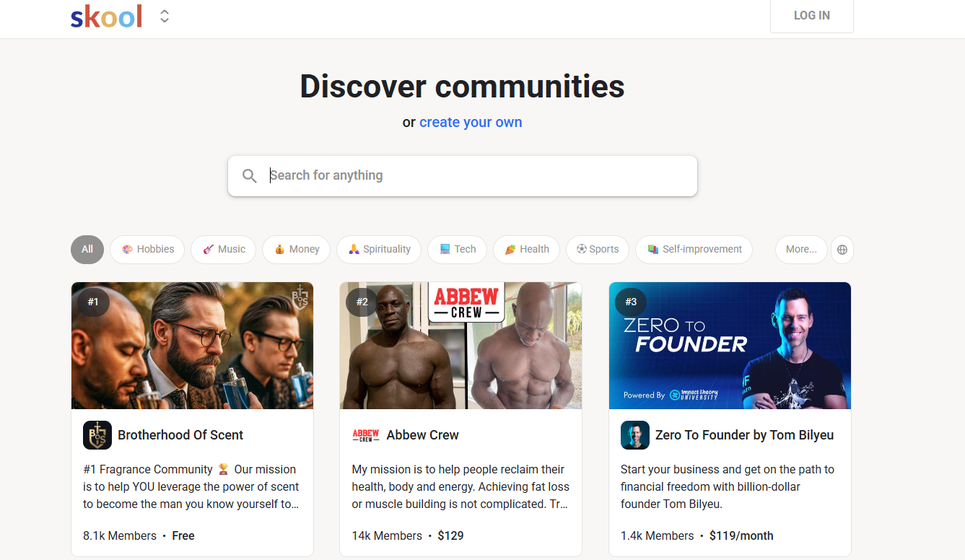965x560 pixels.
Task: Select the Tech category chip
Action: tap(457, 249)
